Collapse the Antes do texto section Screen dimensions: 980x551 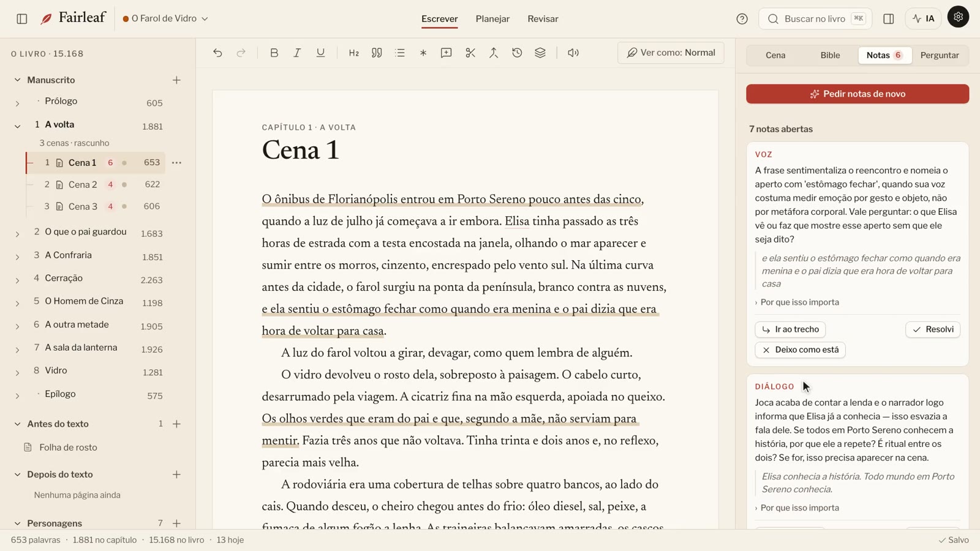point(17,424)
